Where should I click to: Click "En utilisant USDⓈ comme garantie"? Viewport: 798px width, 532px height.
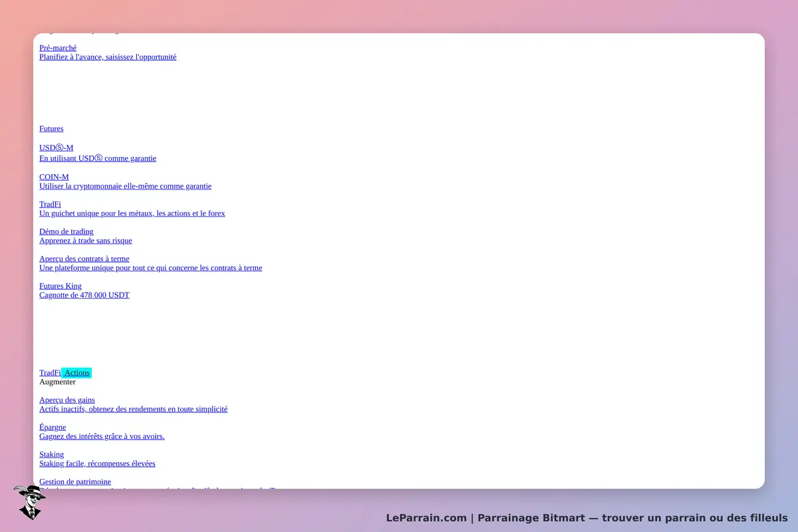[x=98, y=158]
